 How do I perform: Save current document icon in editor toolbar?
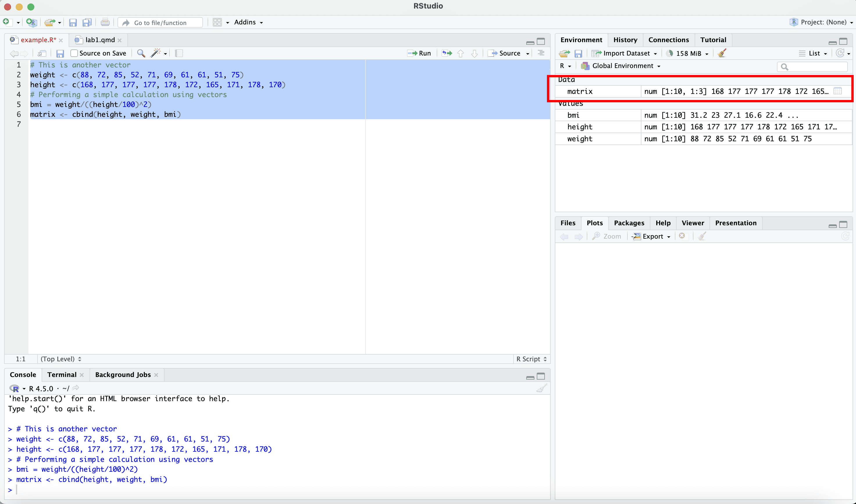click(60, 53)
